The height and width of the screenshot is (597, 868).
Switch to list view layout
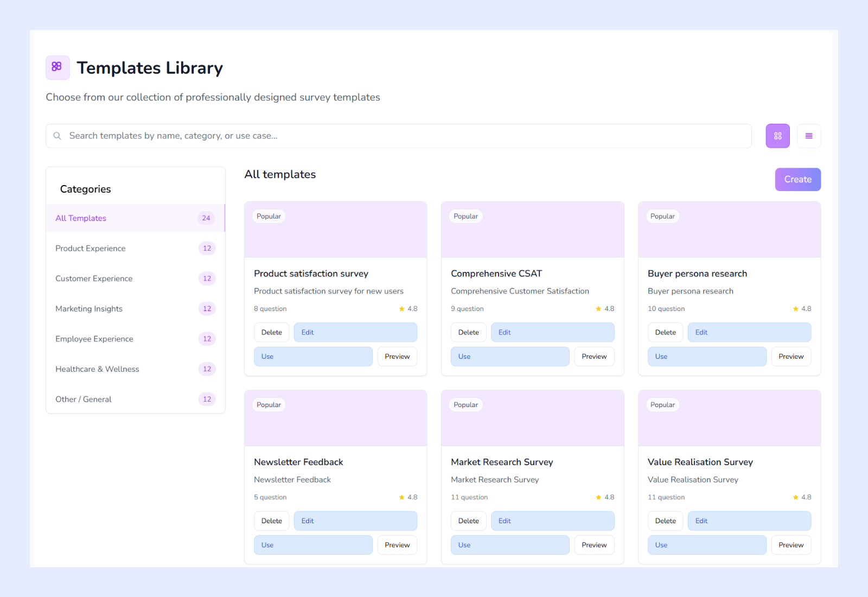point(809,136)
